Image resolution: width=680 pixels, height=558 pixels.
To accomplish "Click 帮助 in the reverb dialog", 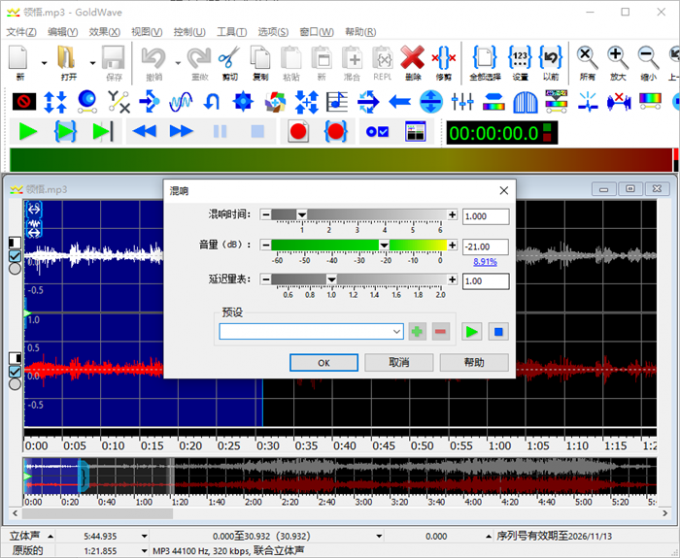I will pos(474,362).
